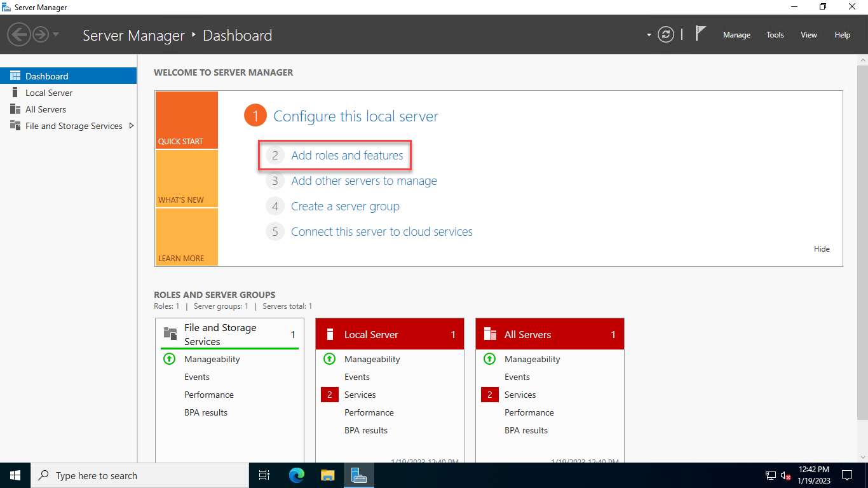The height and width of the screenshot is (488, 868).
Task: Click Configure this local server link
Action: point(356,116)
